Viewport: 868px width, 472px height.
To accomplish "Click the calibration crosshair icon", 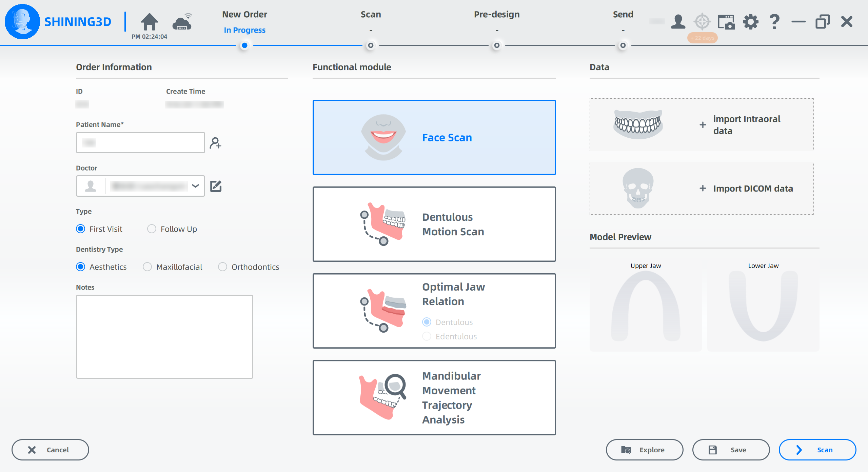I will pyautogui.click(x=702, y=22).
